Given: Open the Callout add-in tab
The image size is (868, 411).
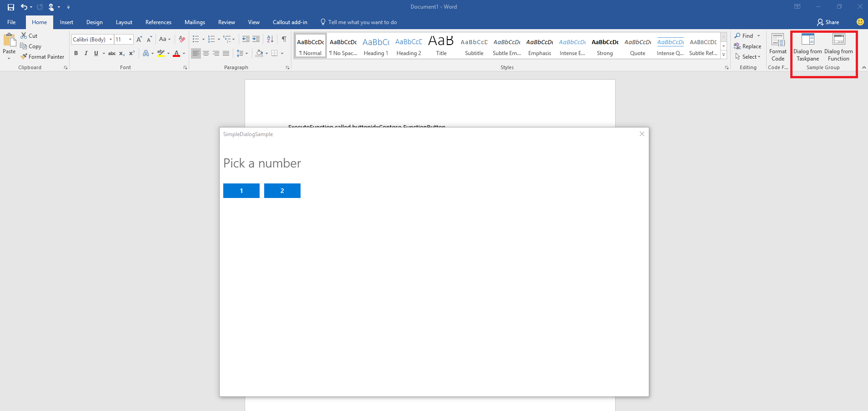Looking at the screenshot, I should (290, 22).
